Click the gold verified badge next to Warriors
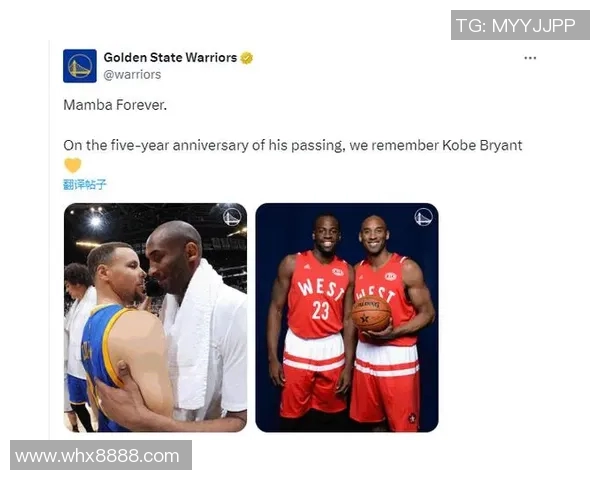The image size is (600, 480). 247,58
